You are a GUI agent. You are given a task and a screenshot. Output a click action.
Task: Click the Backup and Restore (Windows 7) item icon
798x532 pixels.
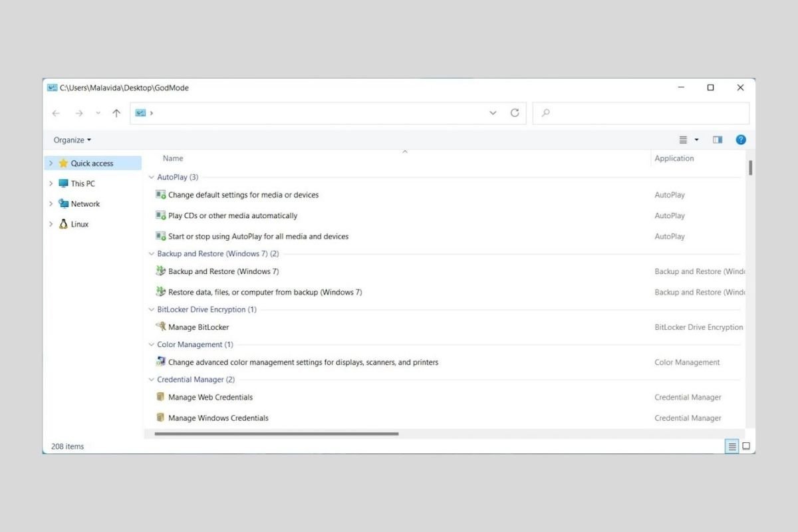coord(160,271)
